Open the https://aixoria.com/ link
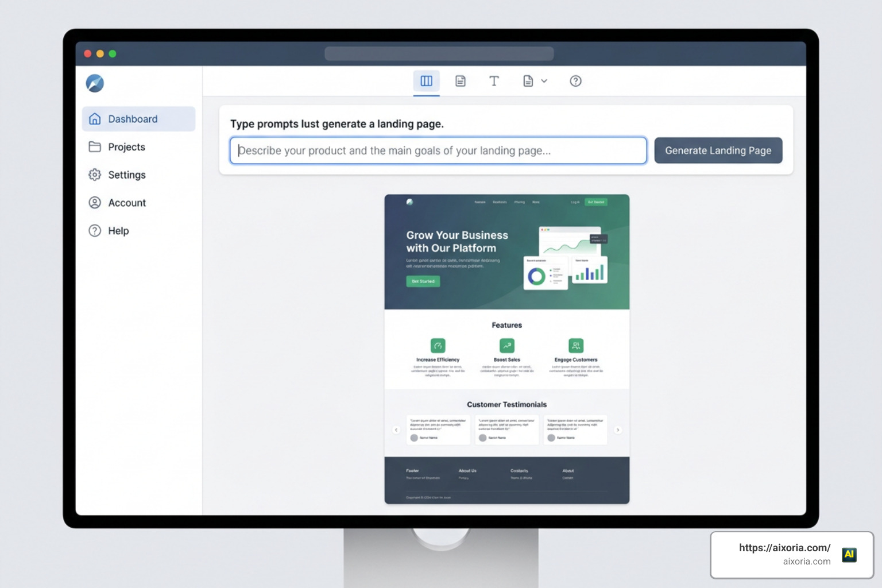 point(784,548)
